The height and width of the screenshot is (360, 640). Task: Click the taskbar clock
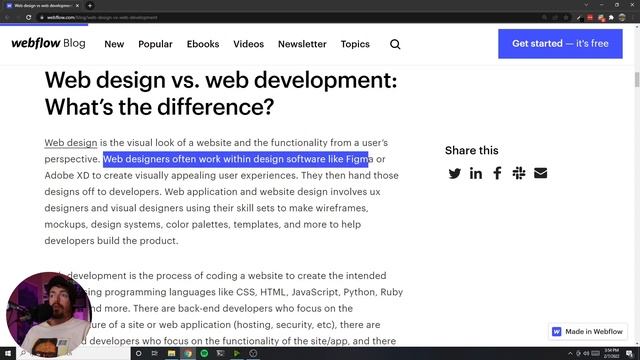coord(611,353)
